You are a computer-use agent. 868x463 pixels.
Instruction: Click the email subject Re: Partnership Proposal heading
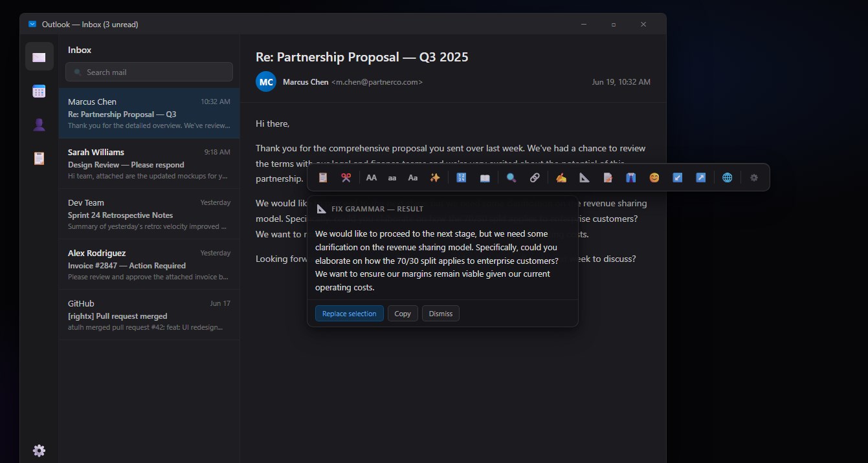pos(362,57)
